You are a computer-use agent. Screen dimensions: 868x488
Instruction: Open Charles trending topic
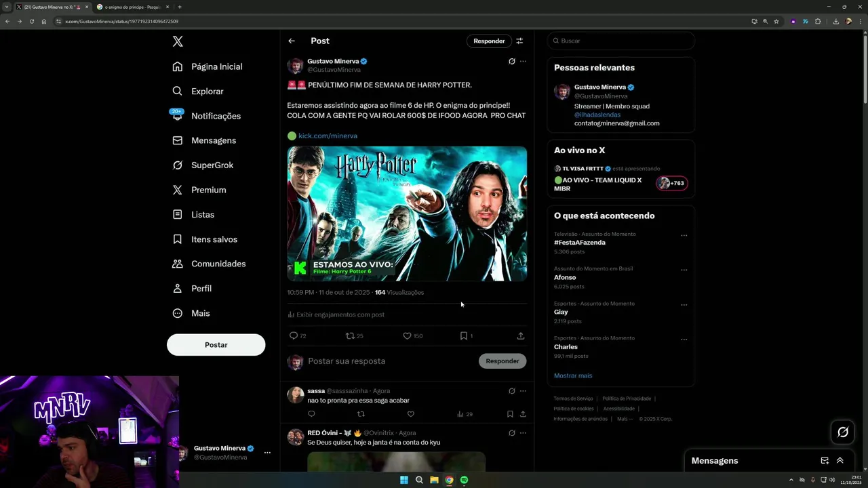(566, 347)
